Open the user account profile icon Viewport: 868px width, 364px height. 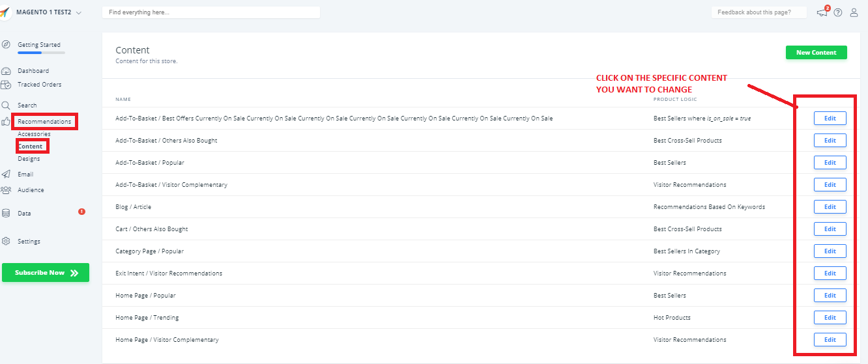[854, 12]
